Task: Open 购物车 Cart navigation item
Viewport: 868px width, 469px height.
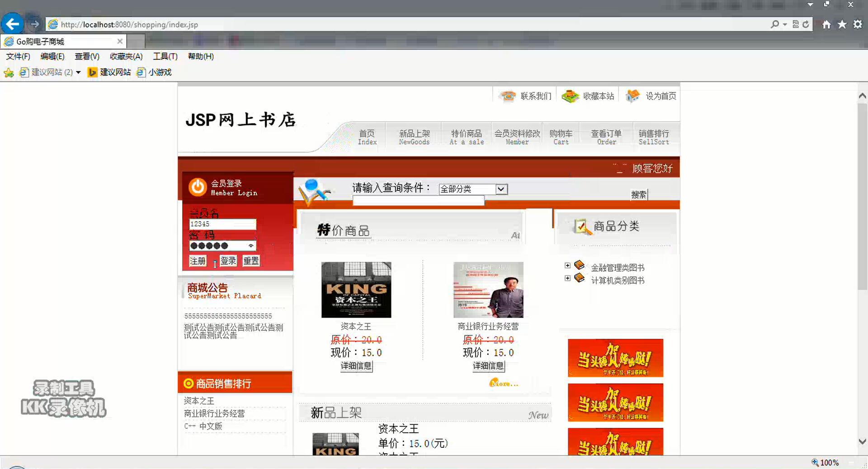Action: 561,137
